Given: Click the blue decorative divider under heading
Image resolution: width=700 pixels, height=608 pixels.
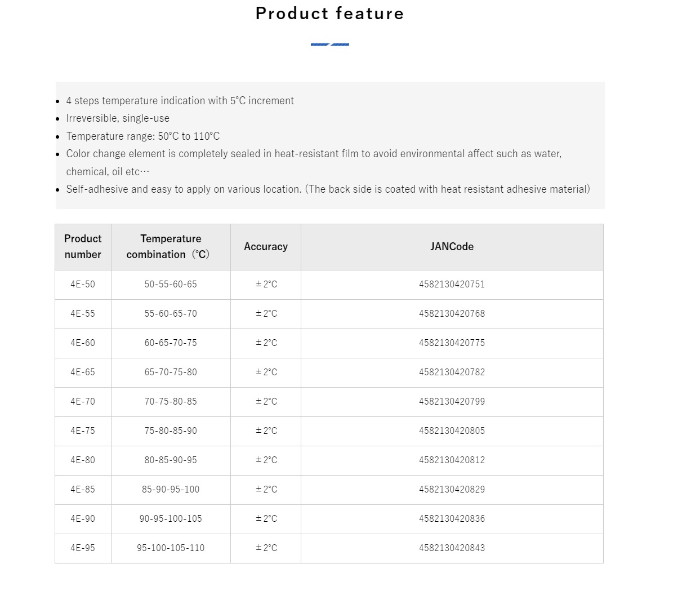Looking at the screenshot, I should (329, 45).
